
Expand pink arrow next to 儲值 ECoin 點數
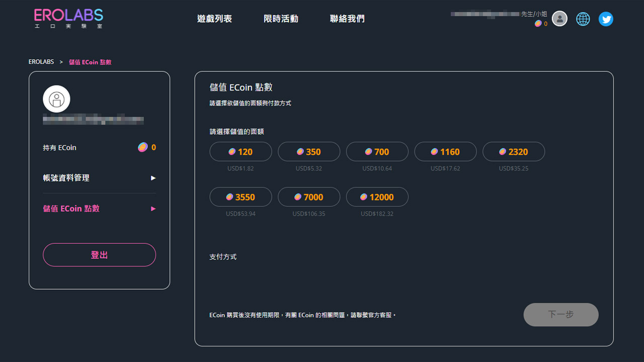pos(153,209)
